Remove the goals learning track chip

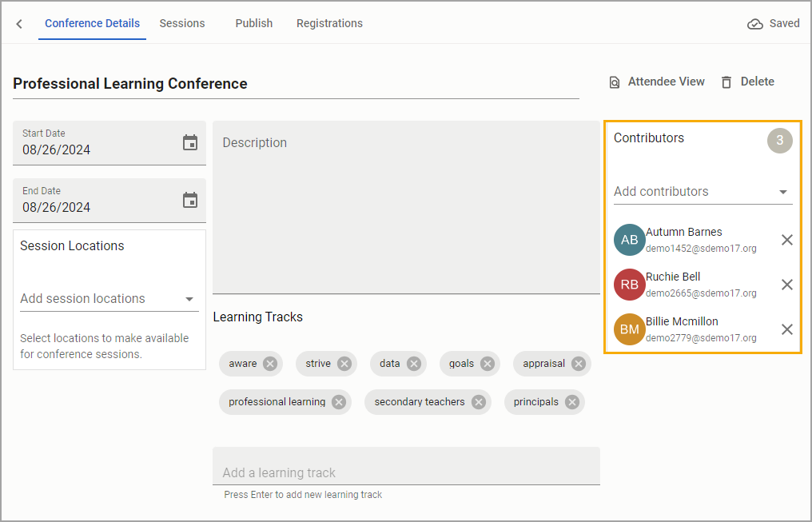point(488,364)
